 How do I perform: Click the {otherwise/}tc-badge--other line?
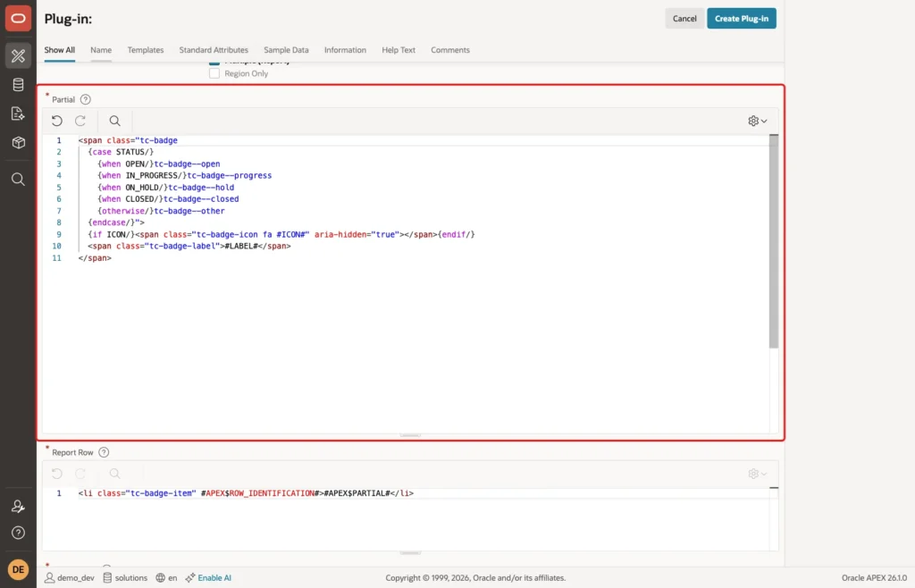[x=161, y=211]
